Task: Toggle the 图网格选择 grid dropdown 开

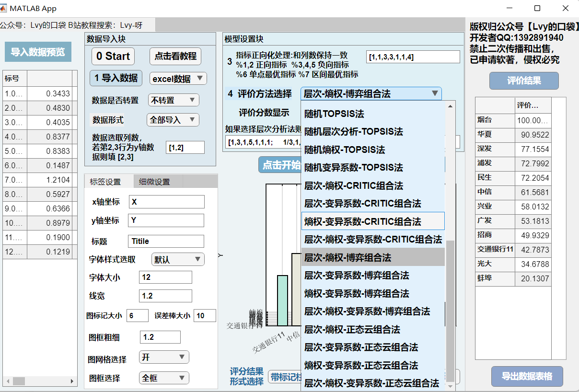Action: click(x=163, y=357)
